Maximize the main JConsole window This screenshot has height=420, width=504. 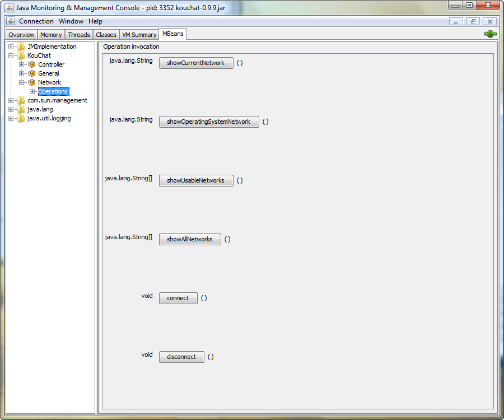point(469,6)
